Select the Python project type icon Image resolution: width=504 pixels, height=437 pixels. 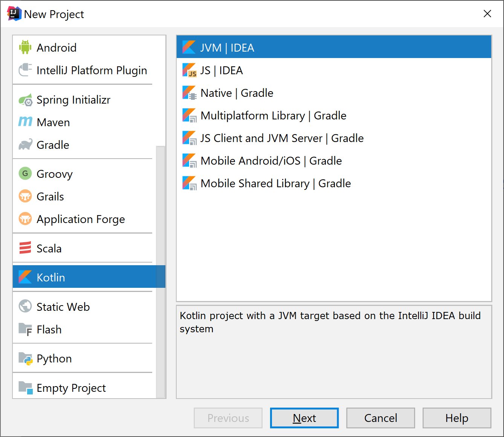click(x=25, y=358)
